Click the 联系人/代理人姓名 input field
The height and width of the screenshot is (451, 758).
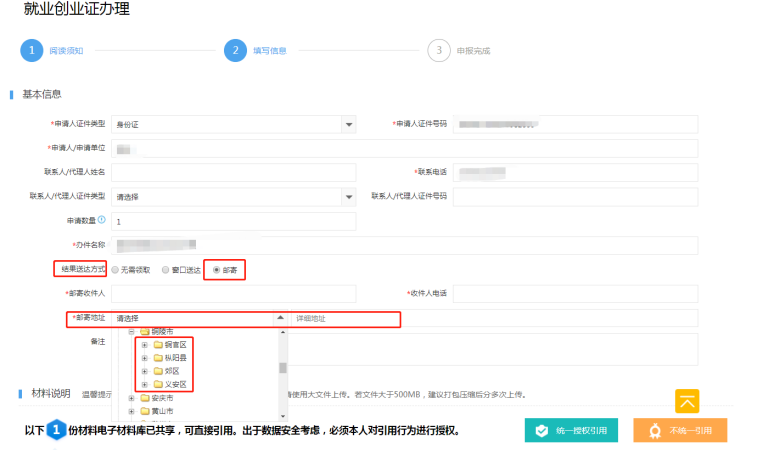(x=233, y=173)
